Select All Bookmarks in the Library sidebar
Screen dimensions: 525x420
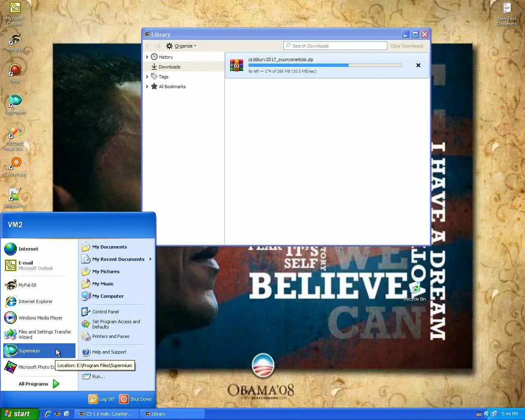(172, 87)
